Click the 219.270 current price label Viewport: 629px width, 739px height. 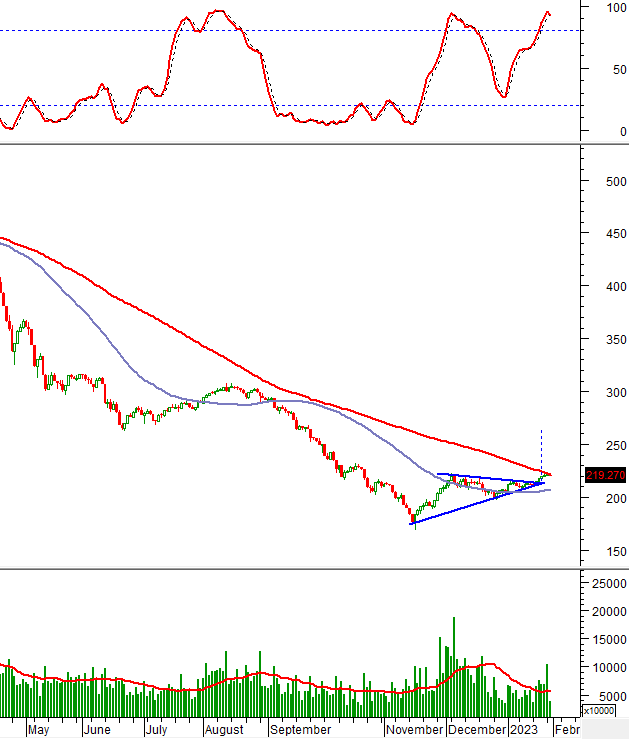pyautogui.click(x=605, y=475)
